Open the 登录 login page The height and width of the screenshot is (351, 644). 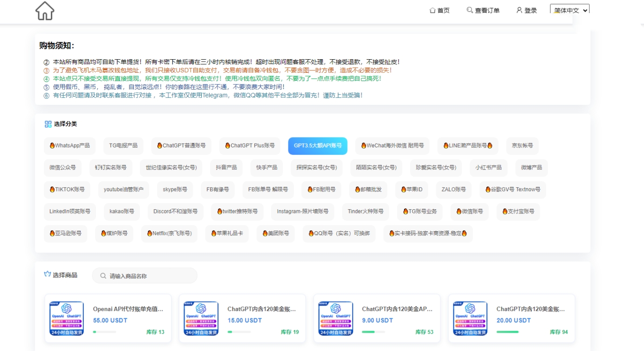pos(527,10)
